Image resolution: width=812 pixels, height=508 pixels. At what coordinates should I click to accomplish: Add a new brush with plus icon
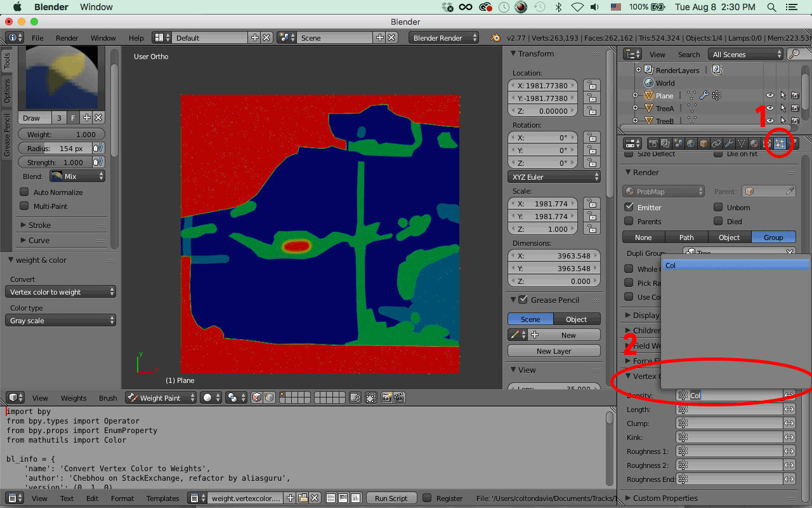[87, 118]
